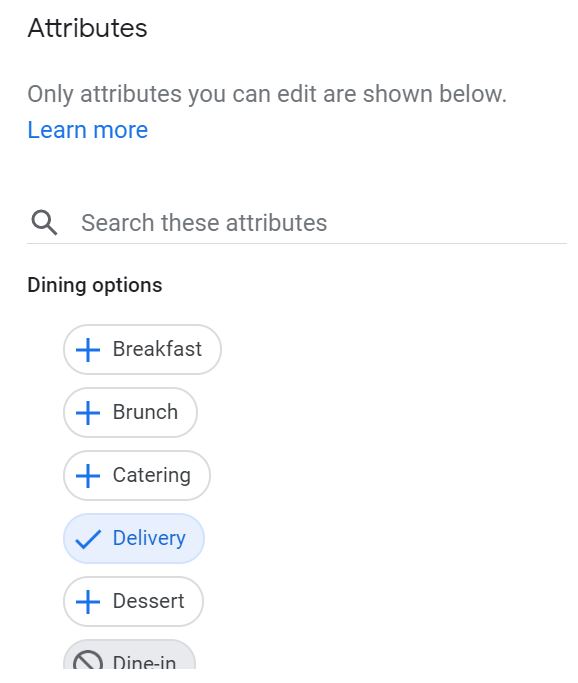
Task: Click the plus icon beside Dessert
Action: (x=88, y=602)
